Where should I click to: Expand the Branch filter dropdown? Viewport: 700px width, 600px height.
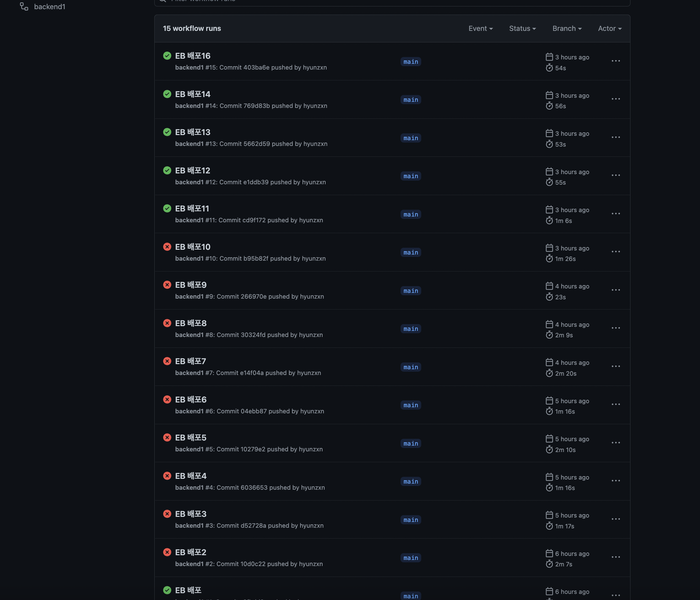tap(567, 29)
